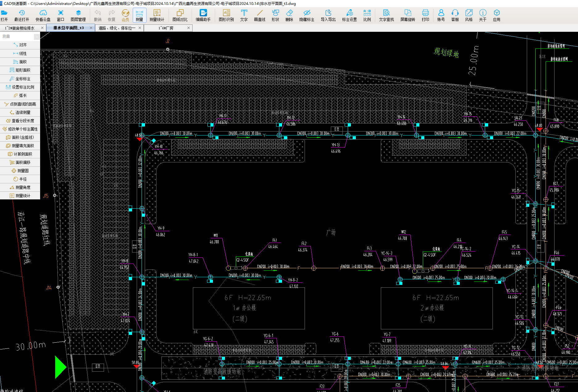This screenshot has width=578, height=392.
Task: Contact 客服 customer service
Action: (x=455, y=15)
